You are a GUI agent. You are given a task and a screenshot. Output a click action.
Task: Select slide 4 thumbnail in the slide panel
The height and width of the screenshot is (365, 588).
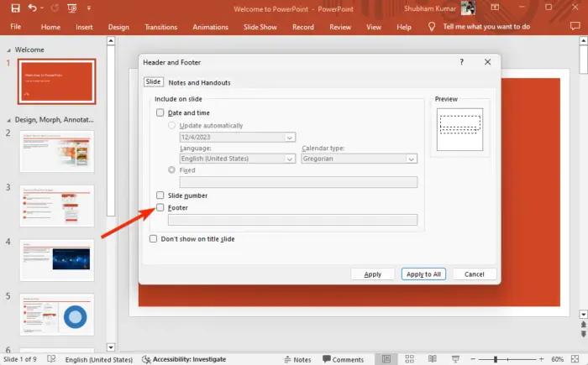57,259
